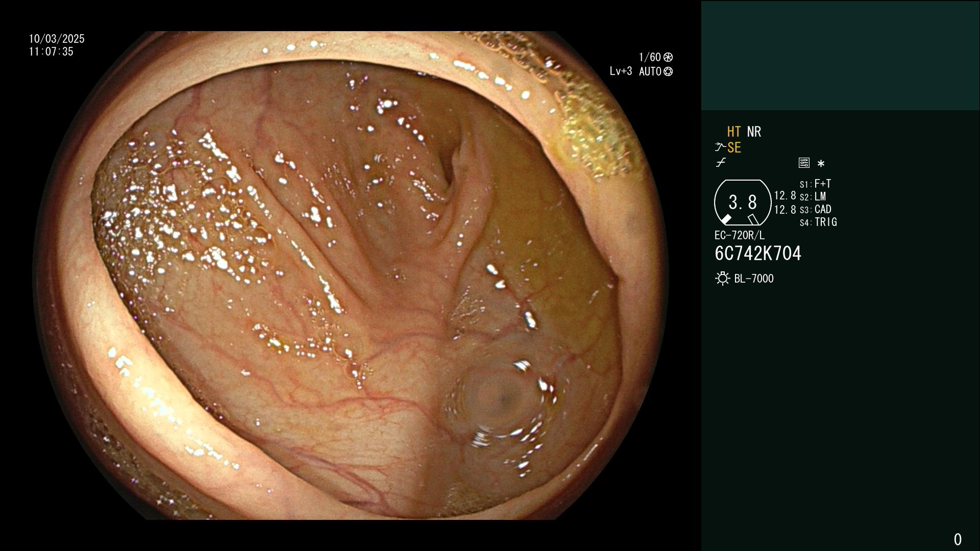
Task: Click the S3: CAD switch assignment
Action: pyautogui.click(x=815, y=209)
